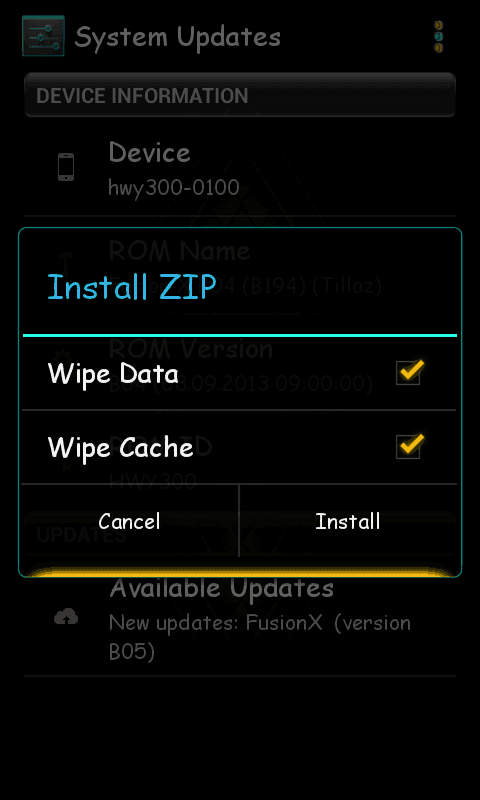Tap the Wipe Cache label text
This screenshot has height=800, width=480.
point(120,447)
